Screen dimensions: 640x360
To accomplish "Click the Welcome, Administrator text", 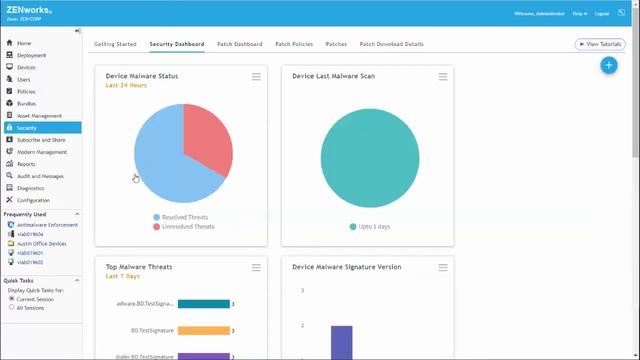I will tap(539, 13).
